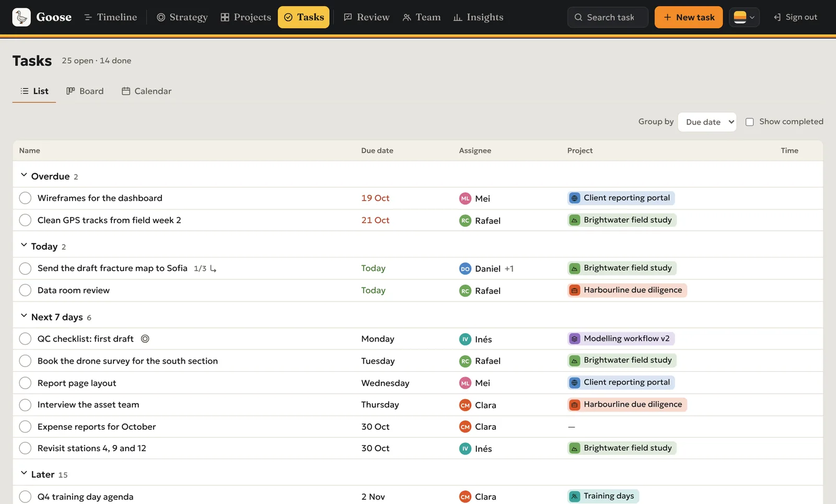Click the Search task field
Image resolution: width=836 pixels, height=504 pixels.
point(608,17)
